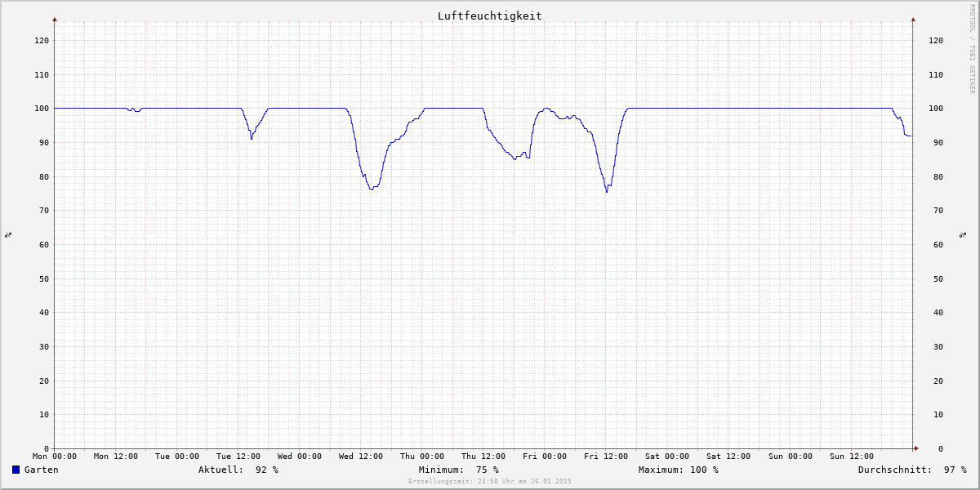Select the Aktuell: 92 % value
This screenshot has width=980, height=490.
[x=238, y=470]
